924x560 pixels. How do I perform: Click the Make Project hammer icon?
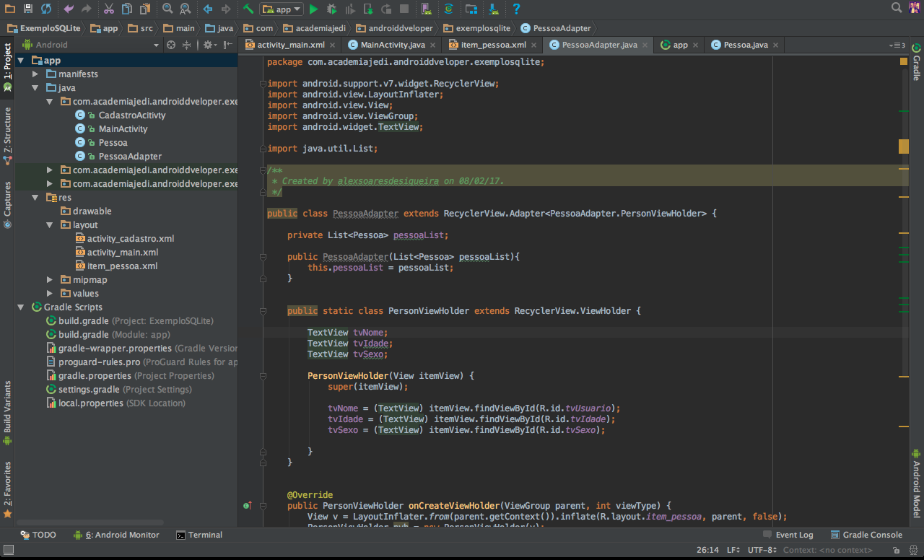point(248,9)
